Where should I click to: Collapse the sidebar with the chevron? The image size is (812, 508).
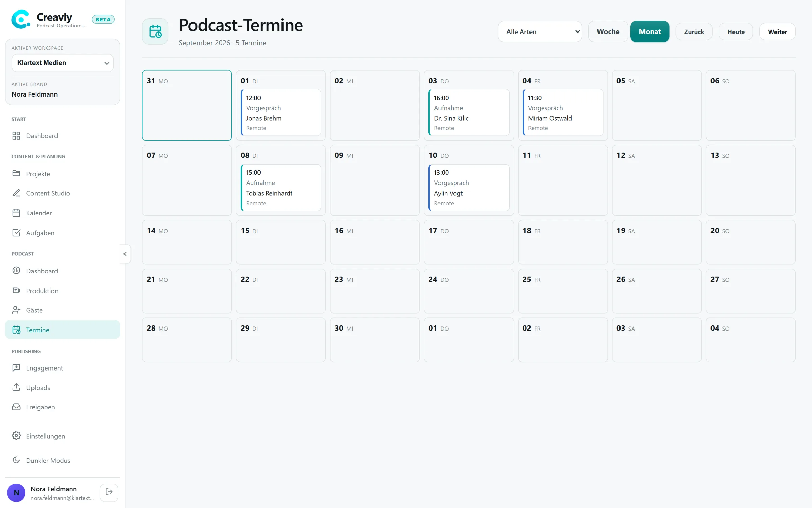[x=125, y=254]
